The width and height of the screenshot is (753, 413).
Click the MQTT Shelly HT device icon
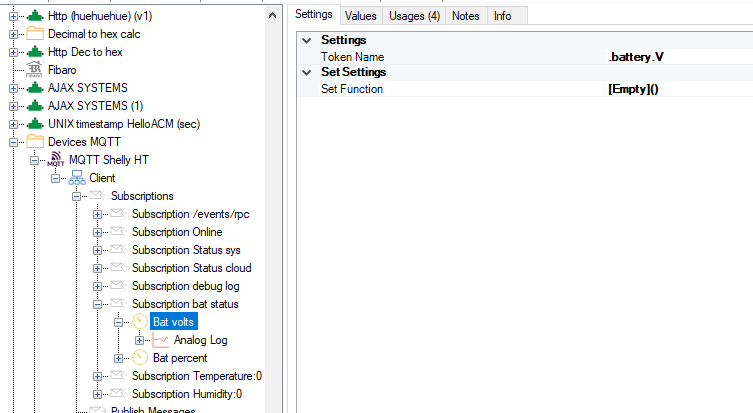(x=56, y=159)
